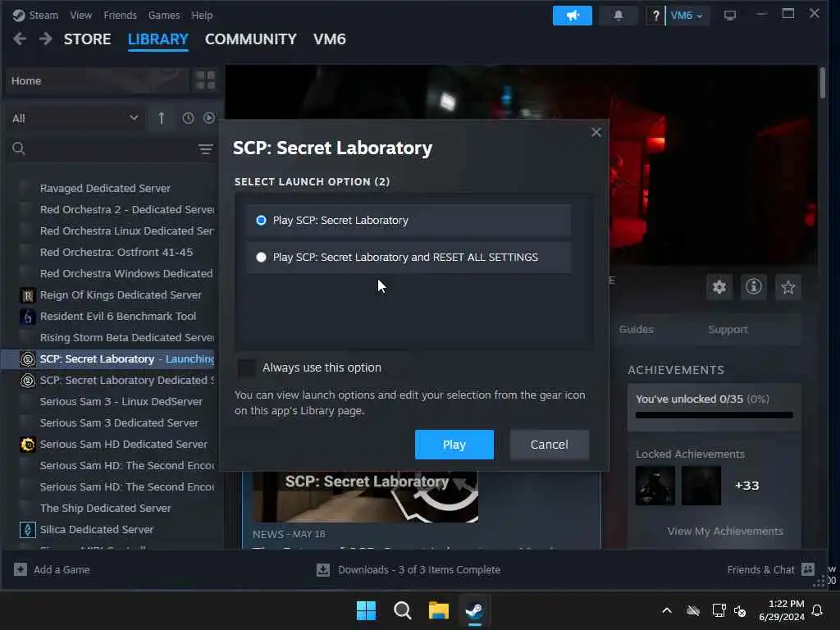840x630 pixels.
Task: Select Red Orchestra: Ostfront 41-45
Action: tap(116, 253)
